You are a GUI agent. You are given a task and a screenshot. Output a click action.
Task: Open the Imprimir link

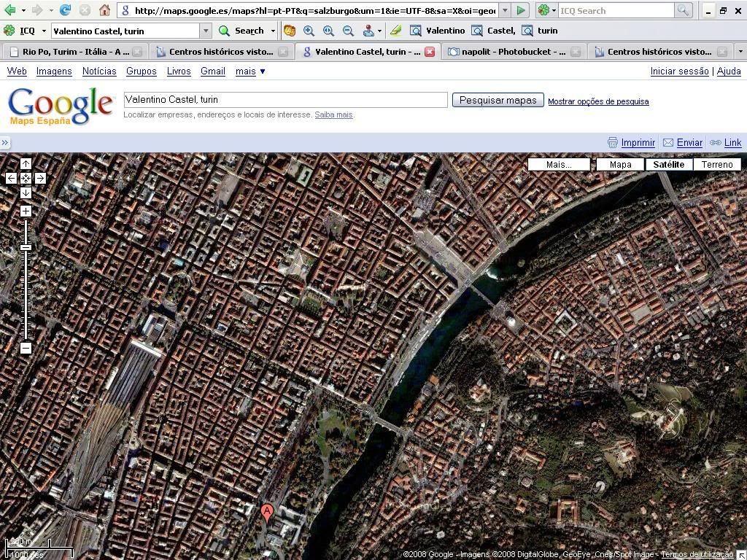pyautogui.click(x=638, y=143)
